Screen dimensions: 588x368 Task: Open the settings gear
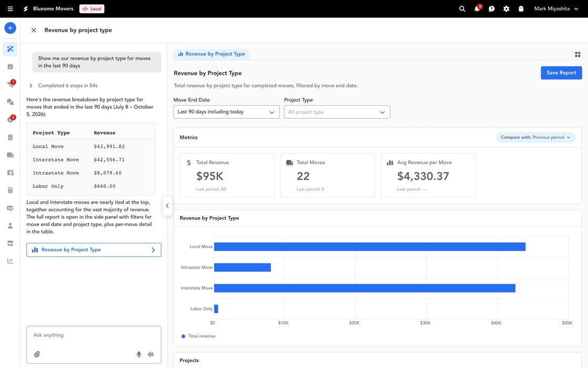coord(506,8)
